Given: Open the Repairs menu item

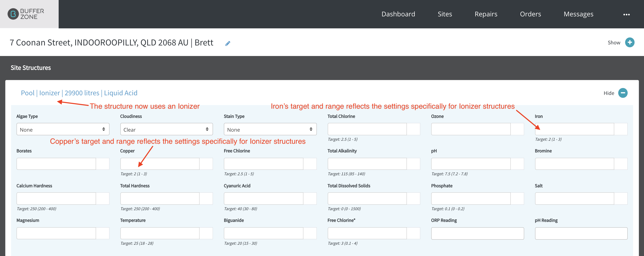Looking at the screenshot, I should (486, 14).
